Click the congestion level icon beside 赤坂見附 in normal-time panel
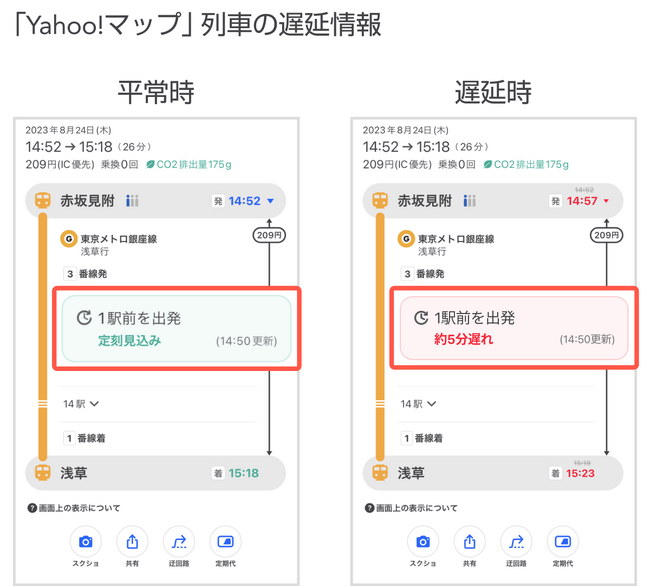 pos(133,201)
